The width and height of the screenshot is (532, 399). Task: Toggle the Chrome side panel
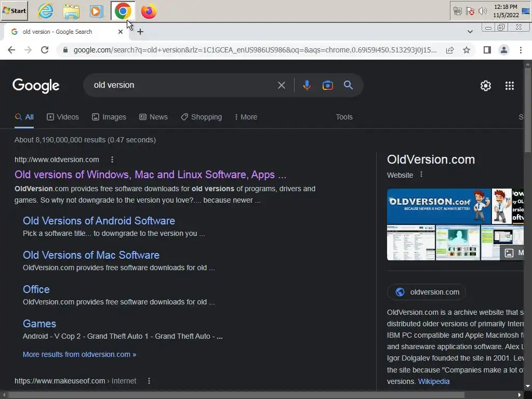[x=487, y=50]
